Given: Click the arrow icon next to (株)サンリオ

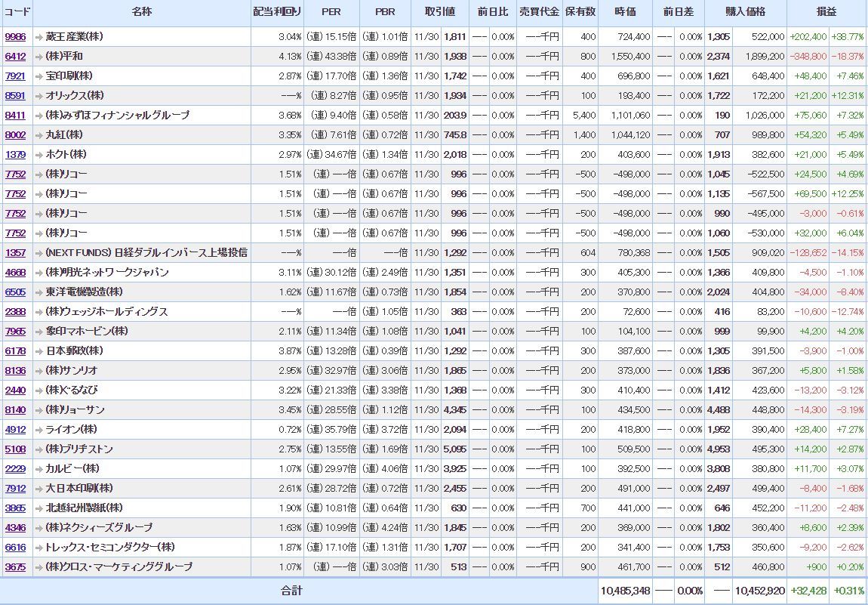Looking at the screenshot, I should [39, 371].
